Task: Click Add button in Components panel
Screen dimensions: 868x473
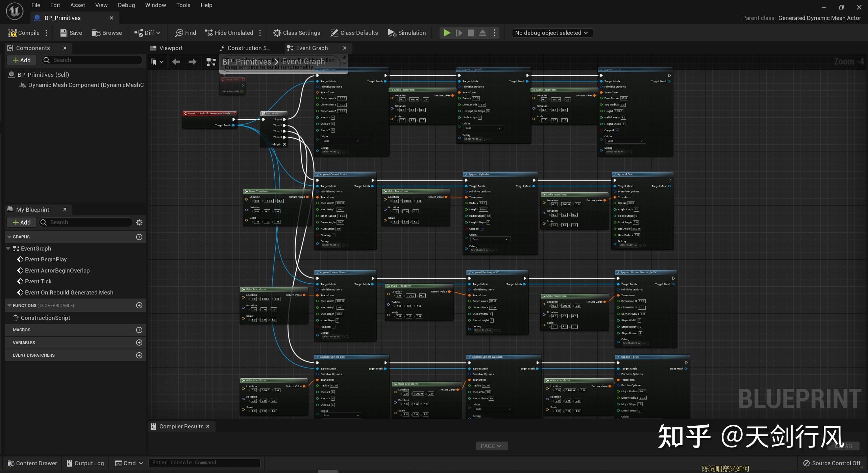Action: 22,60
